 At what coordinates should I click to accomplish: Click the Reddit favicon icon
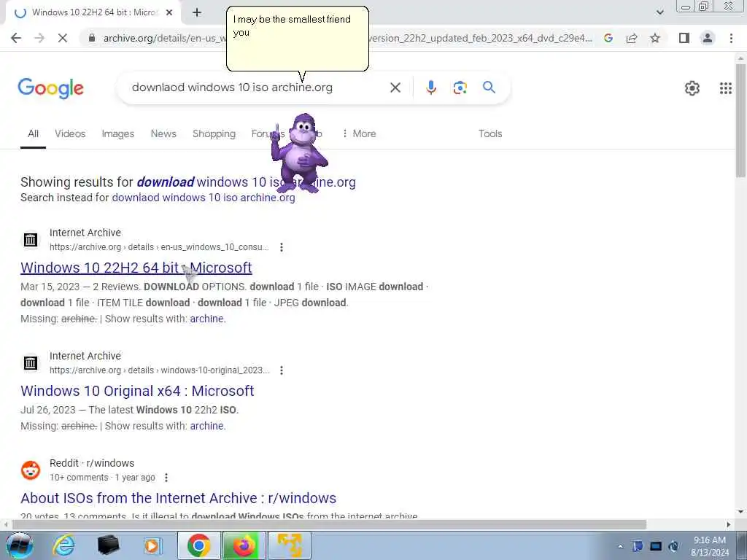tap(31, 470)
